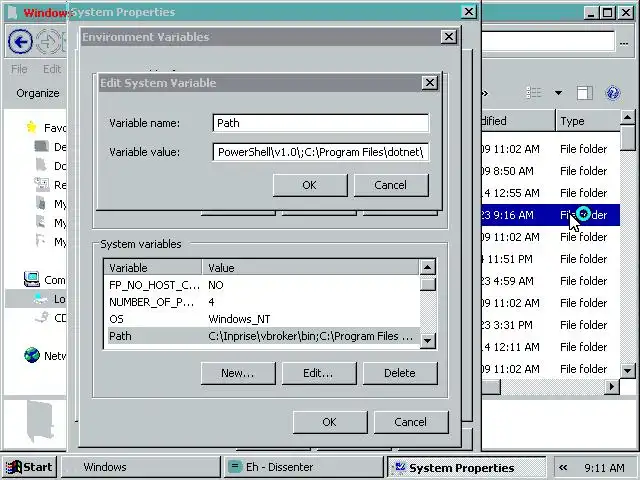Screen dimensions: 640x480
Task: Select the File folder row dated 3:31 PM
Action: point(551,325)
